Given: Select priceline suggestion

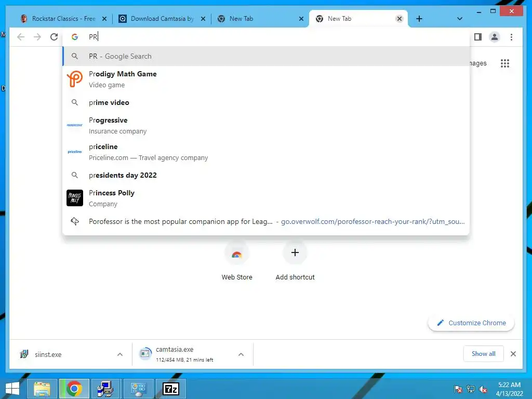Looking at the screenshot, I should click(x=266, y=152).
